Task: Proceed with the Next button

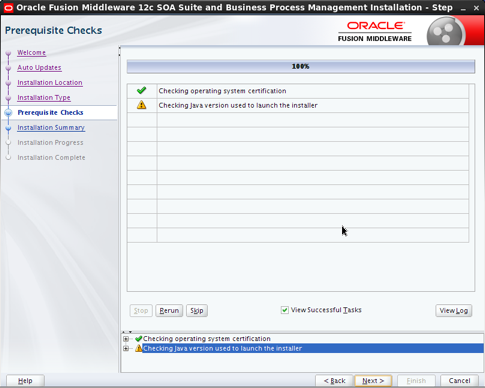Action: click(x=373, y=380)
